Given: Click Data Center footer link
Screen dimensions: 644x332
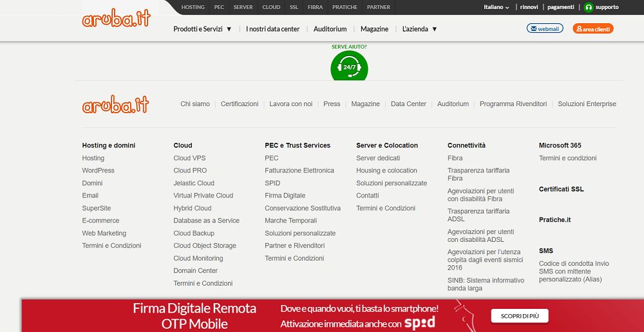Looking at the screenshot, I should [408, 104].
